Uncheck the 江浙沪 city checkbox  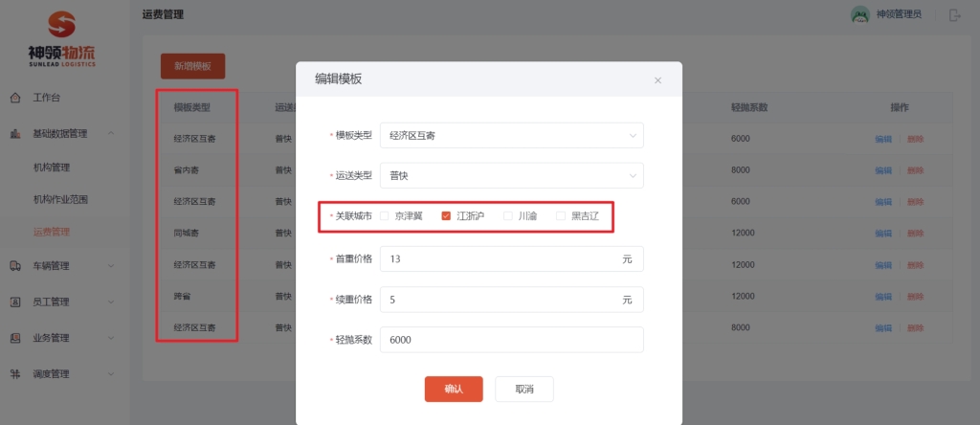coord(446,216)
